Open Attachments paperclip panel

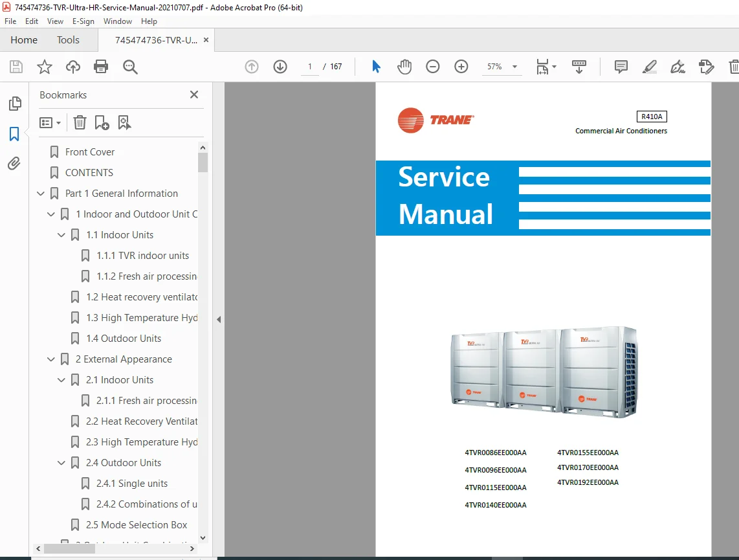pyautogui.click(x=14, y=164)
